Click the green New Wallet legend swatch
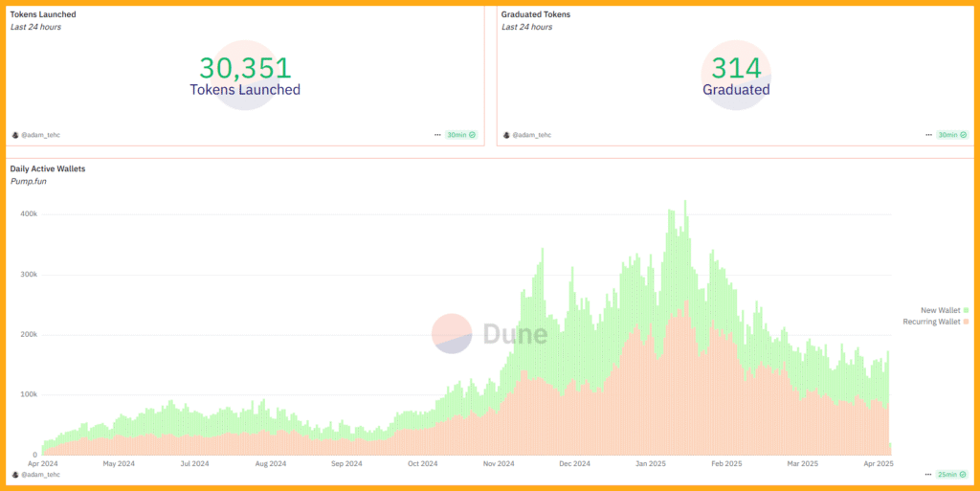 pos(967,310)
